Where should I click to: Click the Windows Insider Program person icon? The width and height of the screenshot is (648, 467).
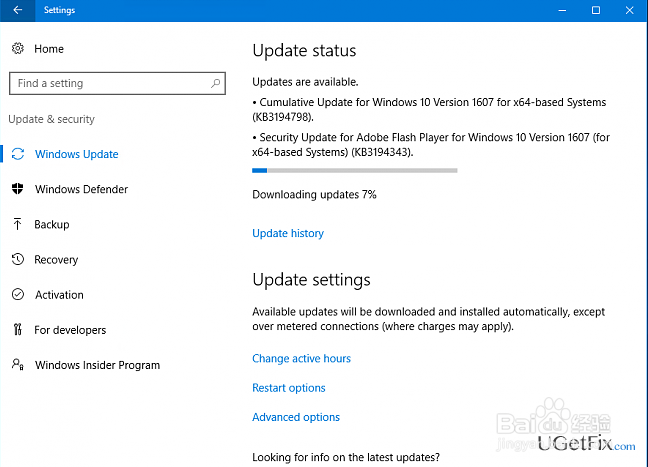[18, 365]
